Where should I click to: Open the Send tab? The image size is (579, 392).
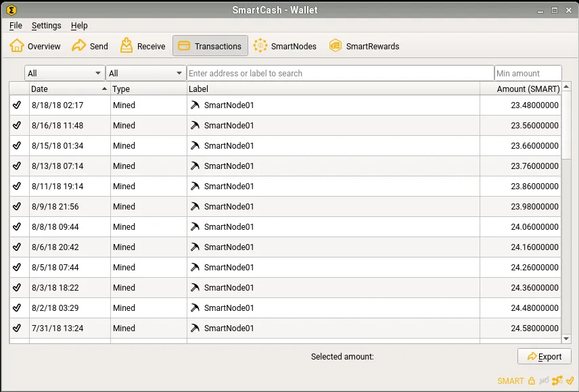click(90, 46)
